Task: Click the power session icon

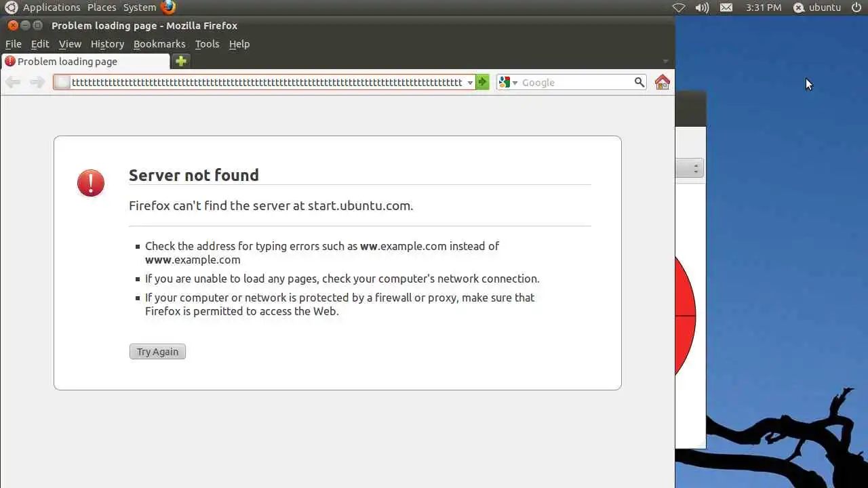Action: [856, 7]
